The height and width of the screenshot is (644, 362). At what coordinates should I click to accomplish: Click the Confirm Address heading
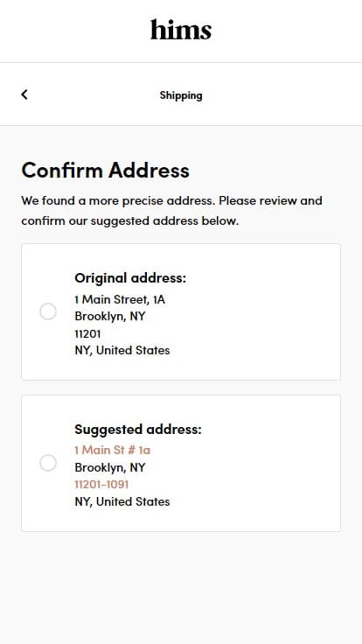pyautogui.click(x=106, y=170)
